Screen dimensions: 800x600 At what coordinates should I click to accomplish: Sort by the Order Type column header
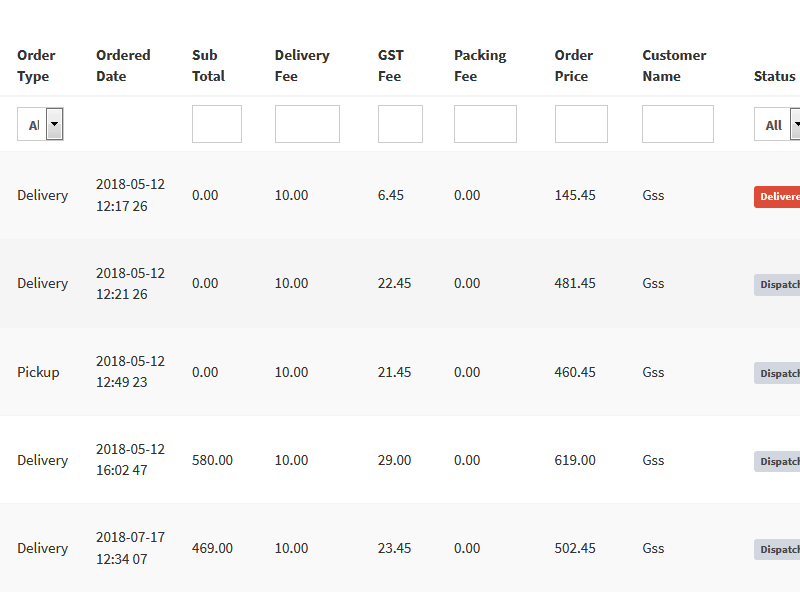tap(36, 66)
